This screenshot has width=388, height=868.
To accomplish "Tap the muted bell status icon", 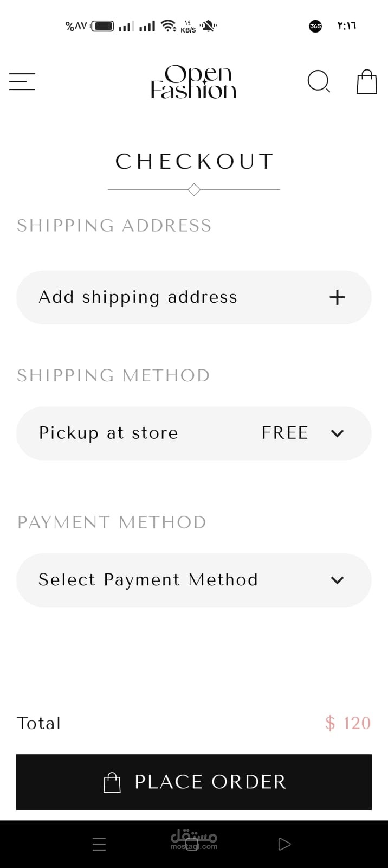I will click(x=208, y=25).
